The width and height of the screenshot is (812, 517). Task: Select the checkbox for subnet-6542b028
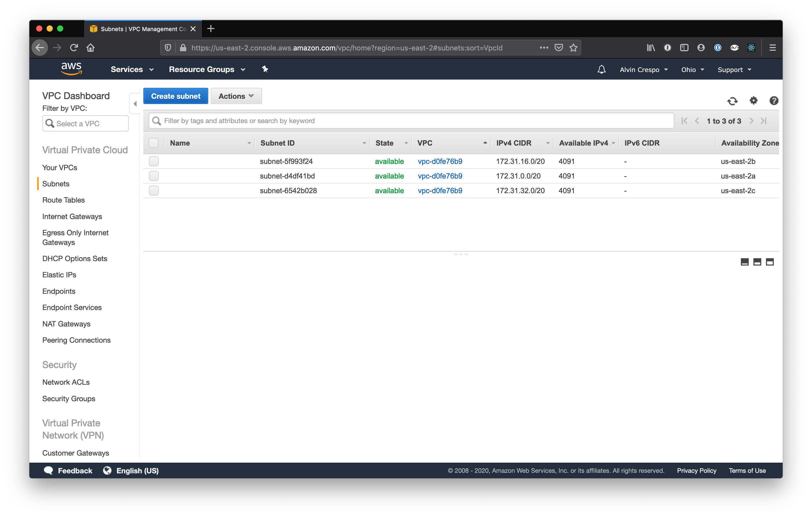pyautogui.click(x=154, y=191)
